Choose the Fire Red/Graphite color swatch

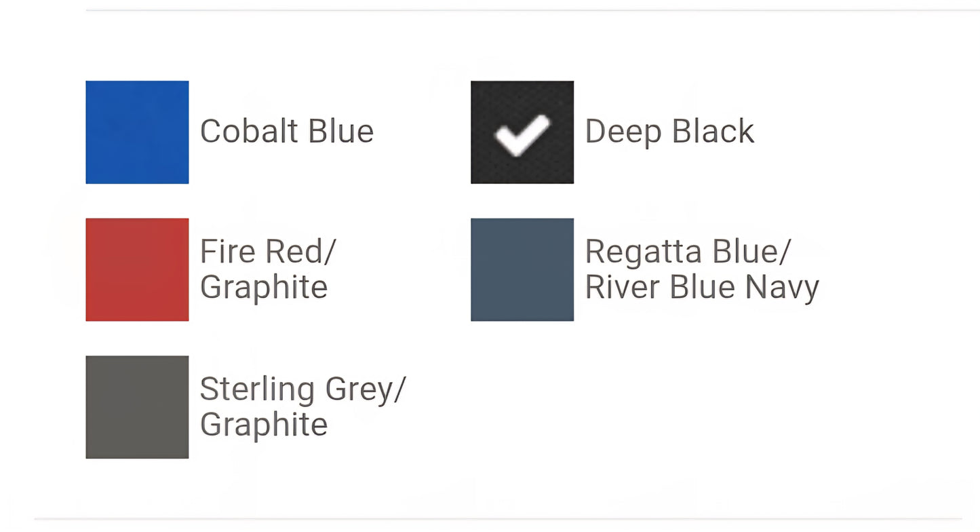pyautogui.click(x=137, y=269)
